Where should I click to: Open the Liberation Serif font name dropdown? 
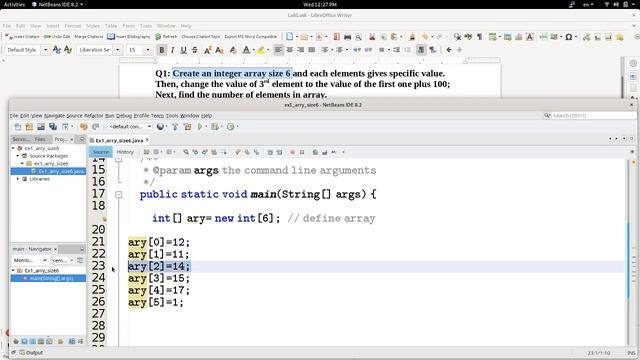point(118,50)
